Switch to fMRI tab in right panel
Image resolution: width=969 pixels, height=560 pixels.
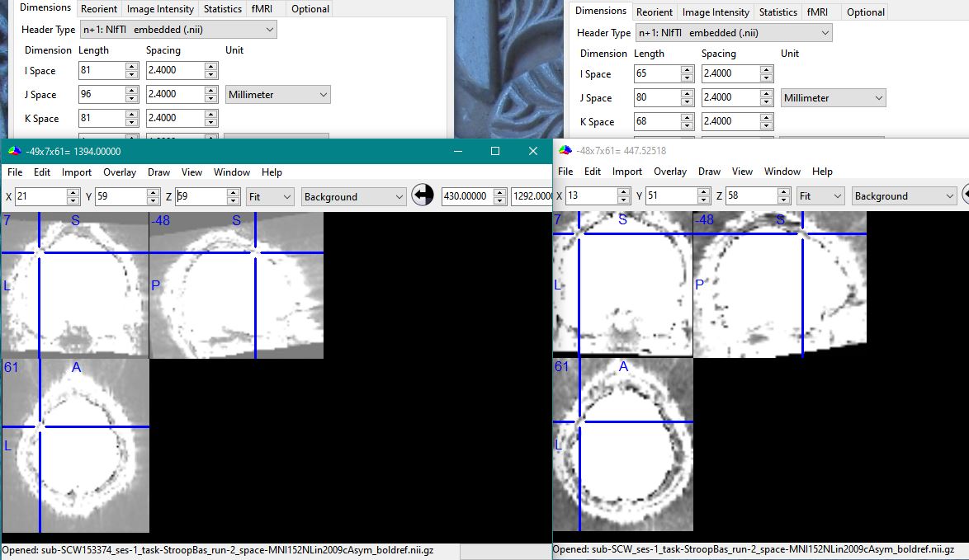point(817,12)
